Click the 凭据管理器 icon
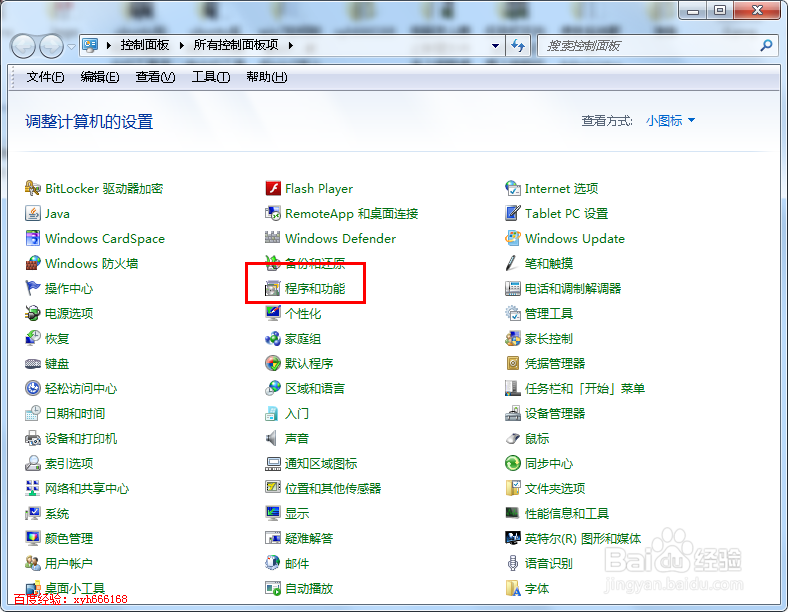Viewport: 788px width, 612px height. point(513,363)
